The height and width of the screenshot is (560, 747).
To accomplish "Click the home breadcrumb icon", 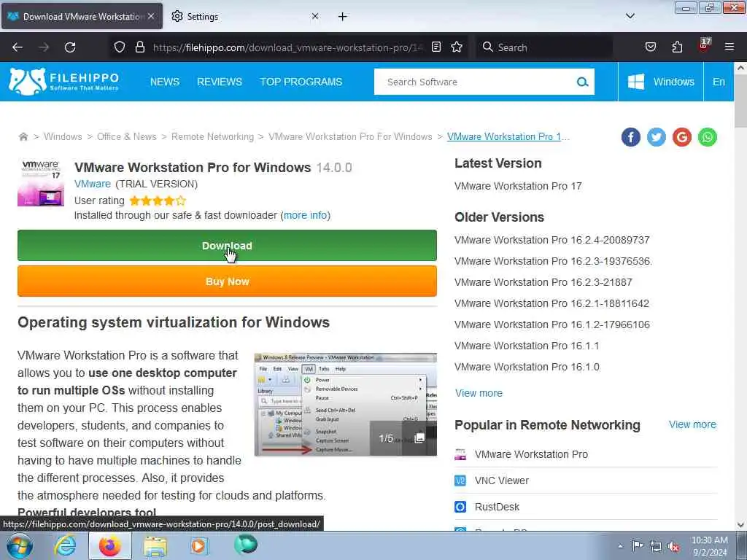I will [23, 136].
